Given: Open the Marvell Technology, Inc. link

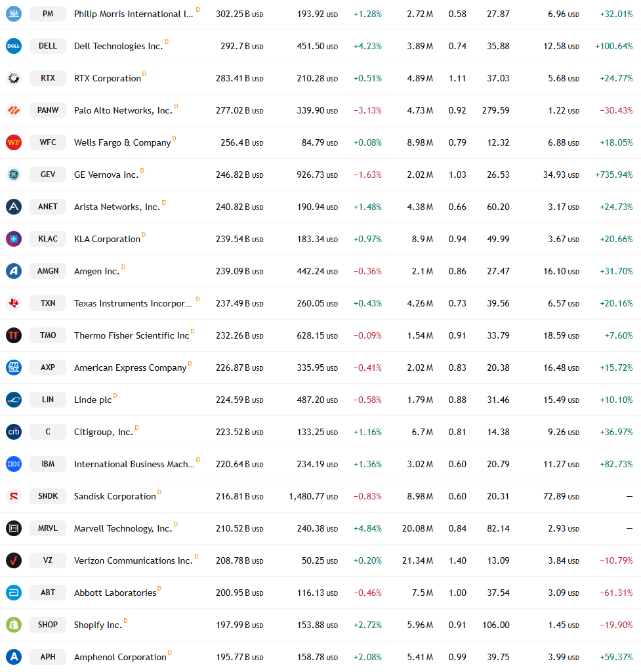Looking at the screenshot, I should pos(123,528).
